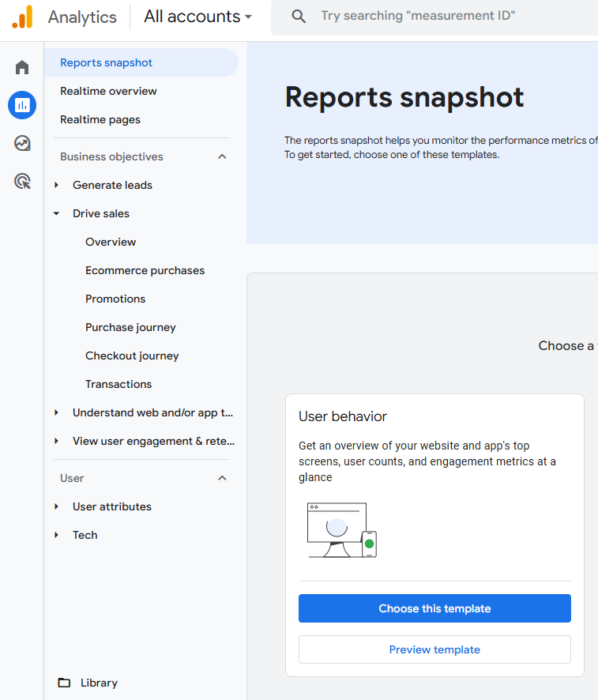Image resolution: width=598 pixels, height=700 pixels.
Task: Collapse the Business objectives section chevron
Action: click(x=222, y=156)
